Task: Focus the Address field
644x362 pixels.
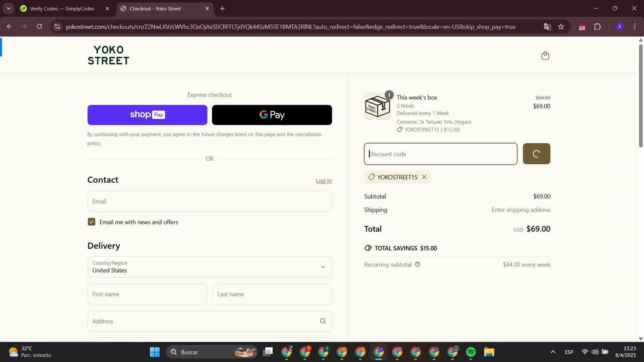Action: point(210,321)
